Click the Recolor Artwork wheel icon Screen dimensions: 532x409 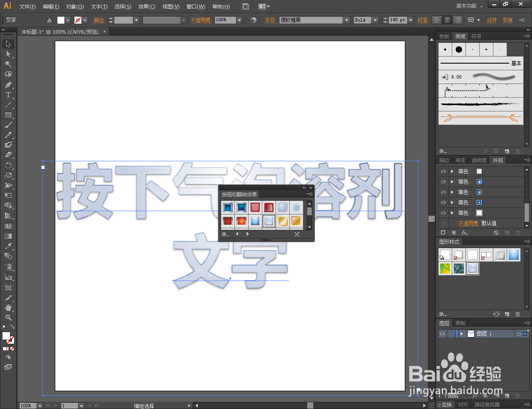tap(254, 20)
